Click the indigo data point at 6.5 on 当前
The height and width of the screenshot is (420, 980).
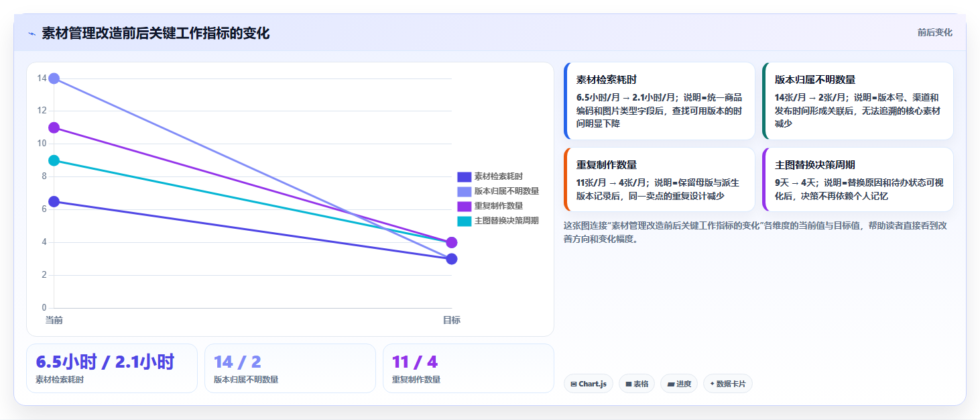click(x=54, y=201)
